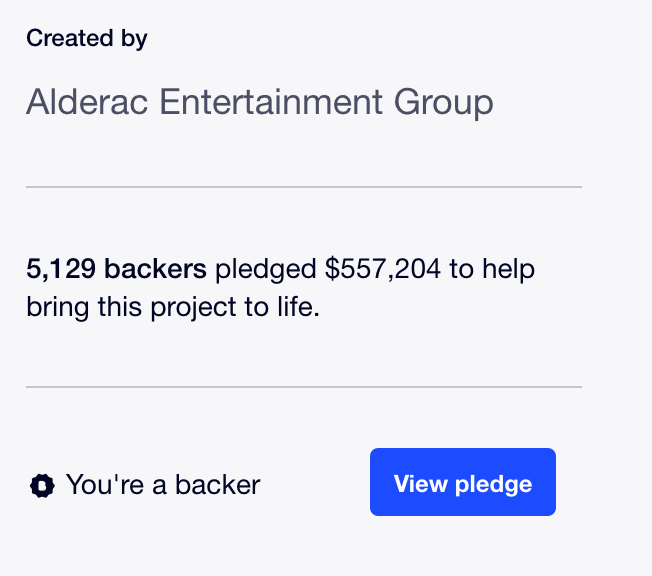Image resolution: width=652 pixels, height=576 pixels.
Task: Click the divider line above the backer status
Action: [x=304, y=387]
